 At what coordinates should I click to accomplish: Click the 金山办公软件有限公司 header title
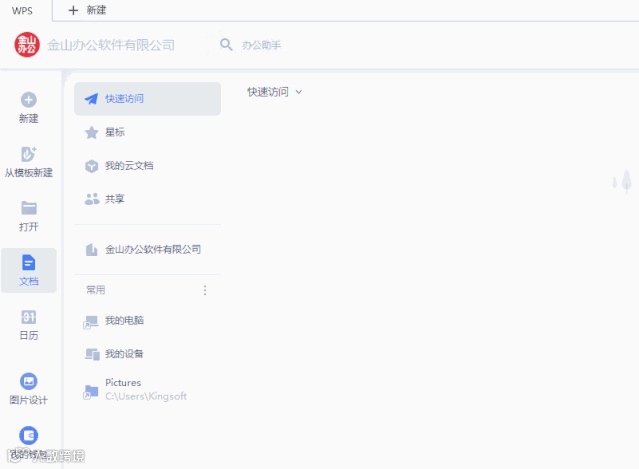[111, 45]
